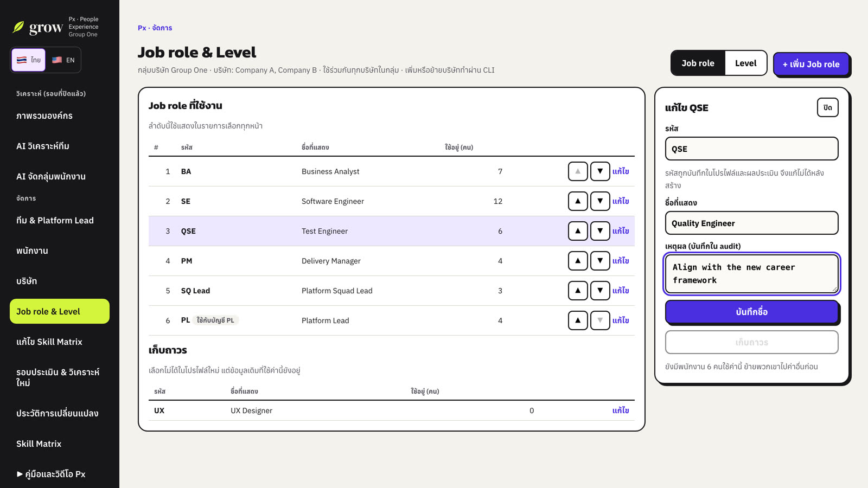Switch language to EN
This screenshot has height=488, width=868.
click(x=63, y=60)
